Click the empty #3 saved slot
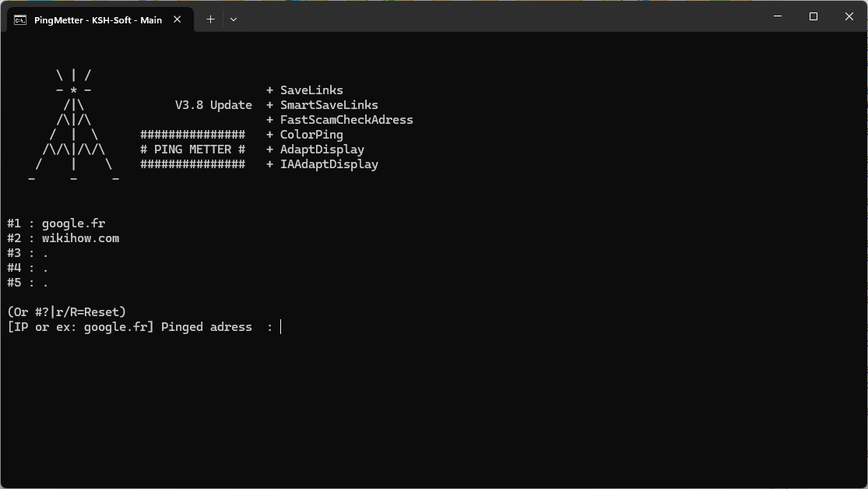The image size is (868, 489). click(45, 253)
